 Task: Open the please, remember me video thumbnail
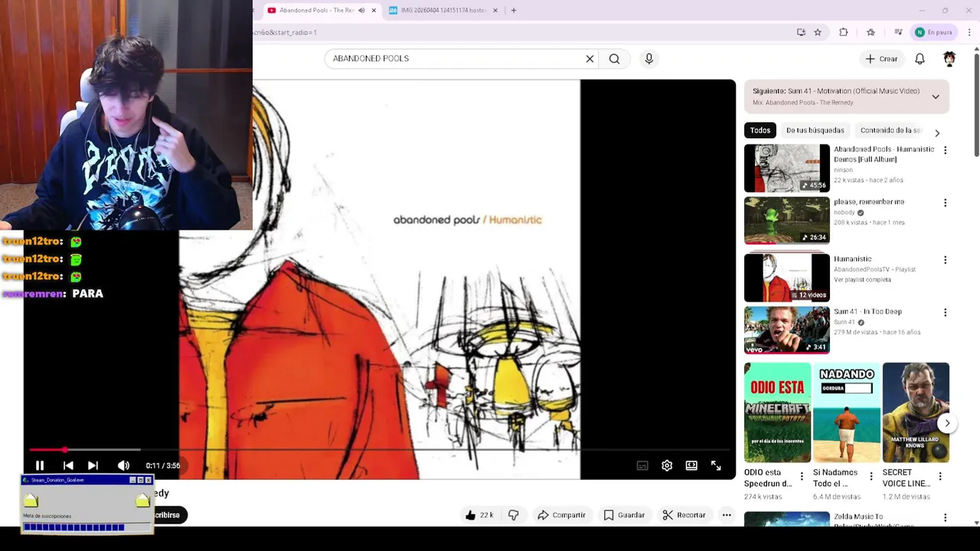tap(787, 220)
